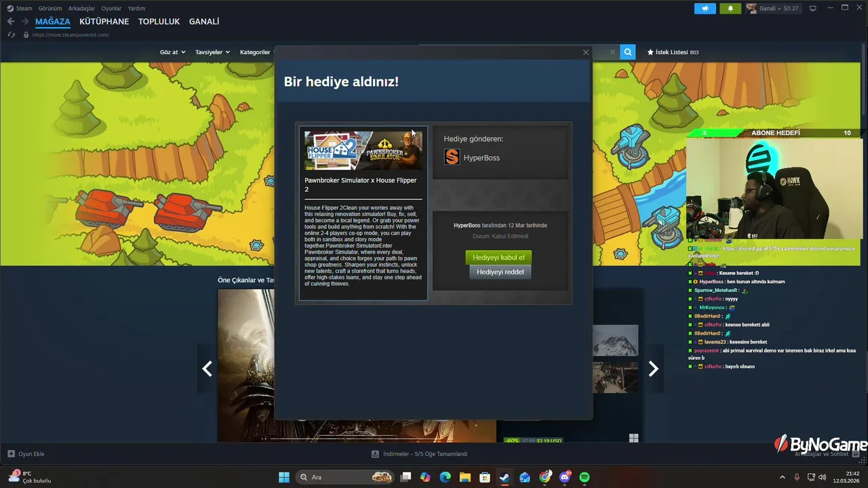Click the taskbar Ara search box
This screenshot has height=488, width=868.
(346, 477)
